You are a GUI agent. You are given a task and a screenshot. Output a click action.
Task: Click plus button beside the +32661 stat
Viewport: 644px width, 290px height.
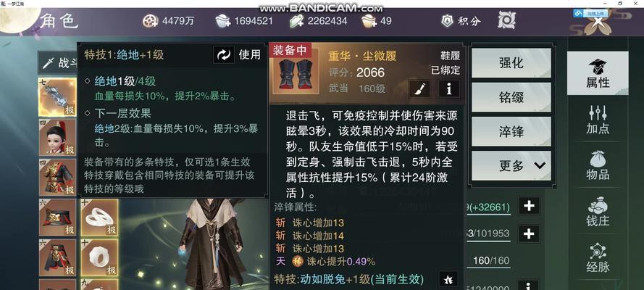[529, 206]
